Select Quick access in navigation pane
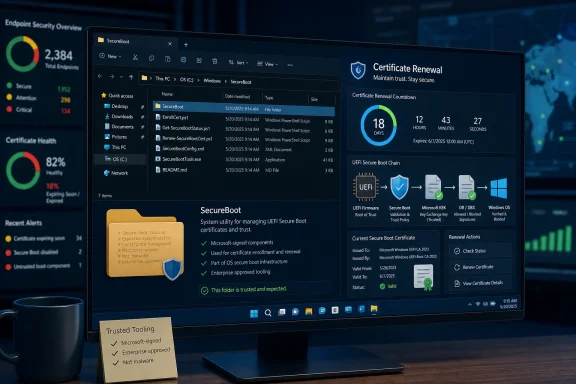The image size is (576, 384). point(117,96)
